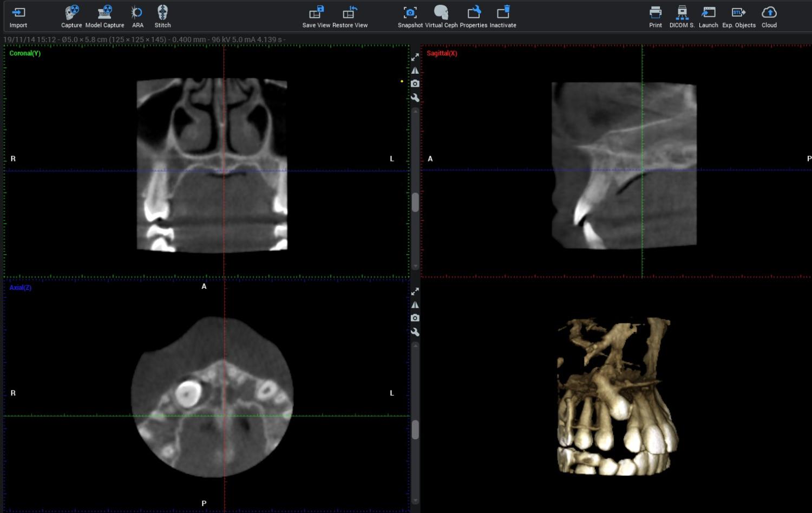This screenshot has height=513, width=812.
Task: Expand the Coronal view to fullscreen
Action: (415, 57)
